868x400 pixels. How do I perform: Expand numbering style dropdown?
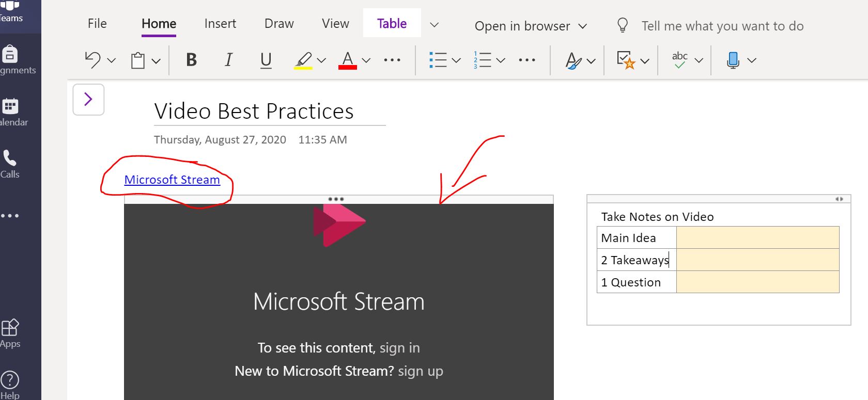[x=501, y=61]
